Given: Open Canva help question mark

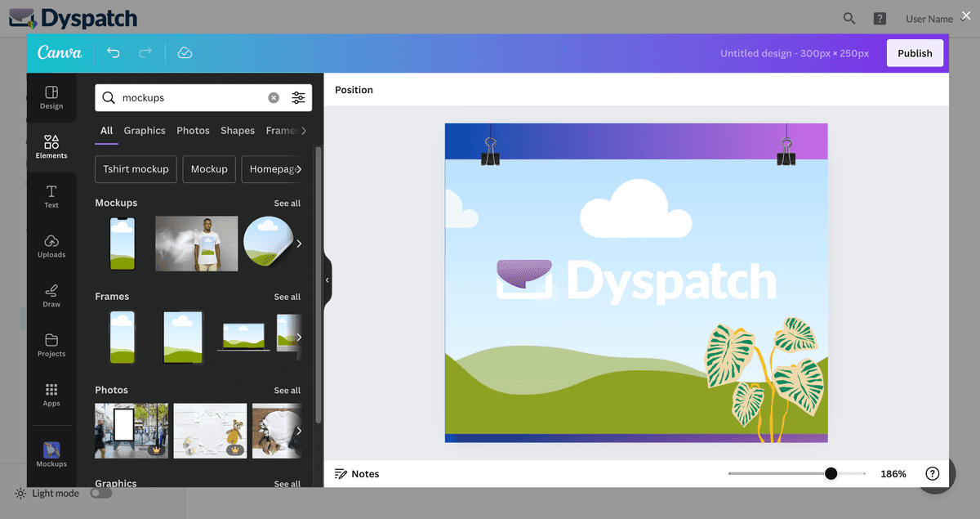Looking at the screenshot, I should (933, 473).
